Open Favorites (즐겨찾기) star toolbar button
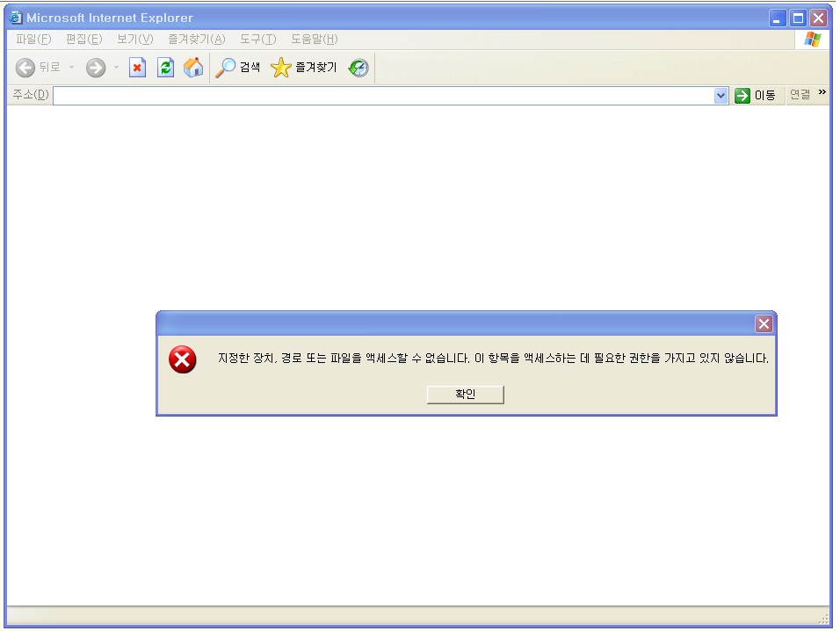This screenshot has height=631, width=840. coord(304,68)
